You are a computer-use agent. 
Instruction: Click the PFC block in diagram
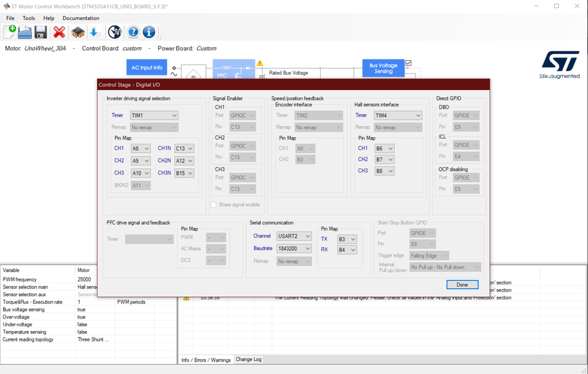[x=234, y=69]
